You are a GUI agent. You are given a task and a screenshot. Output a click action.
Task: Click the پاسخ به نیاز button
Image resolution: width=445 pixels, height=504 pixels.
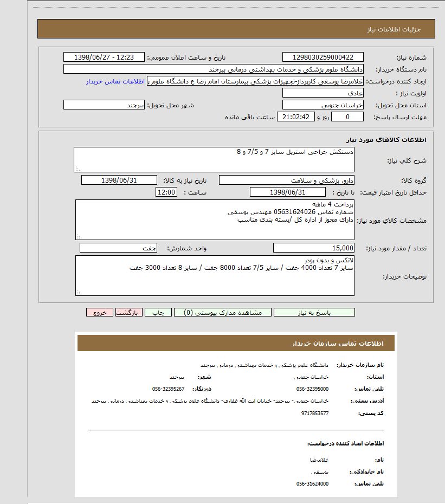(x=314, y=313)
